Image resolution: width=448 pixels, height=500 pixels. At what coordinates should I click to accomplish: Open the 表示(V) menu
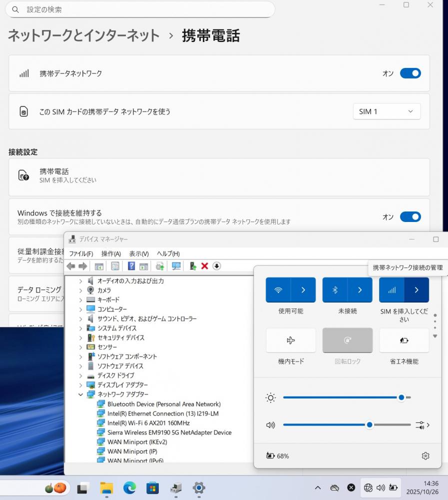[x=138, y=253]
